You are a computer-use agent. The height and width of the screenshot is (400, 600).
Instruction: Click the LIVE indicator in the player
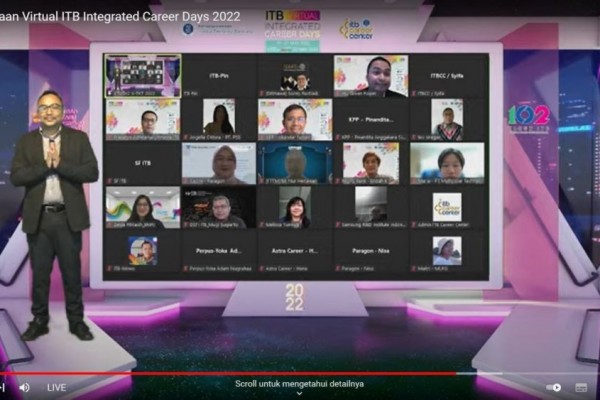click(x=56, y=387)
